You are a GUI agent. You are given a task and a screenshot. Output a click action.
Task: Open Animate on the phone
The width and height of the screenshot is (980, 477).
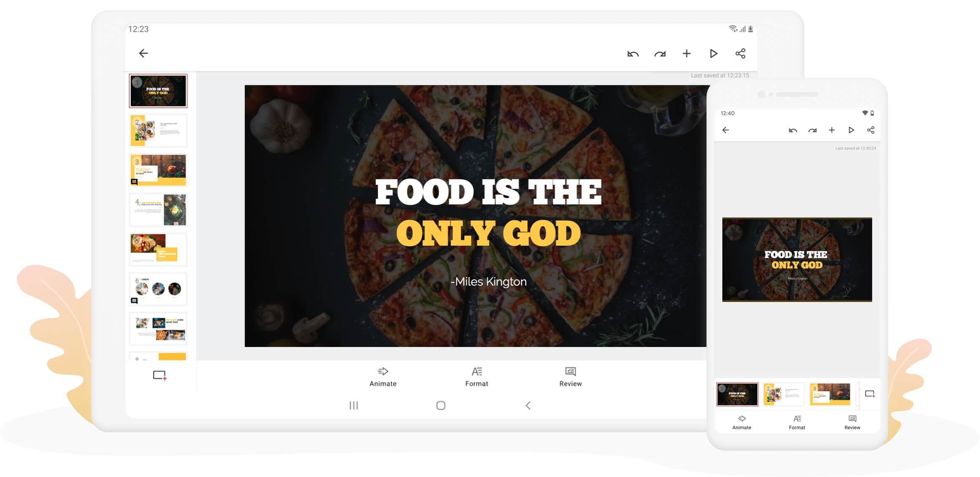[x=742, y=423]
